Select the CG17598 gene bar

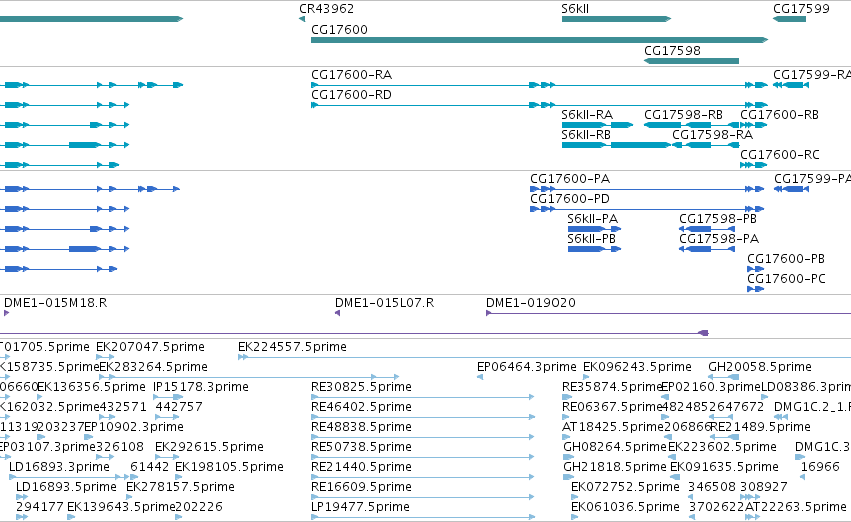[x=691, y=61]
